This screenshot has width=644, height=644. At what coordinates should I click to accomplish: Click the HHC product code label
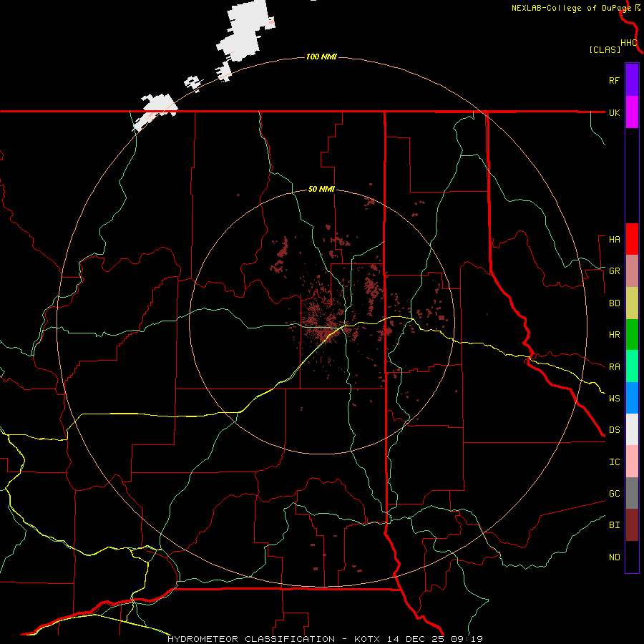tap(628, 43)
